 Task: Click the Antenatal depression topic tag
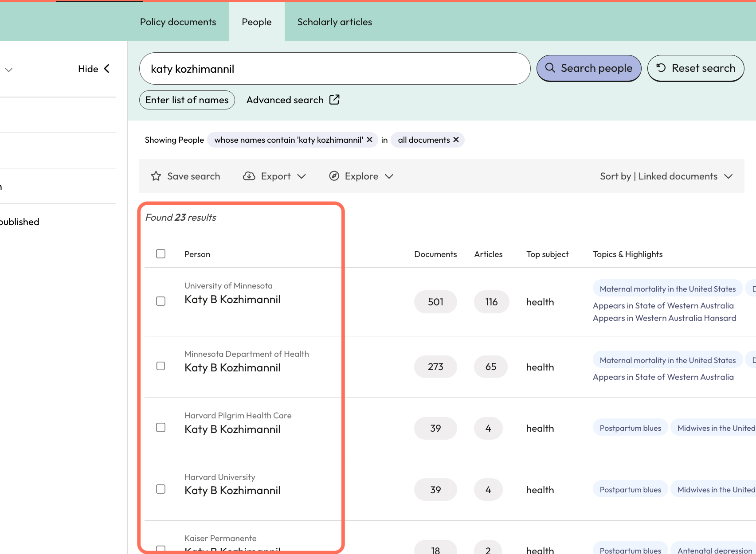[714, 549]
